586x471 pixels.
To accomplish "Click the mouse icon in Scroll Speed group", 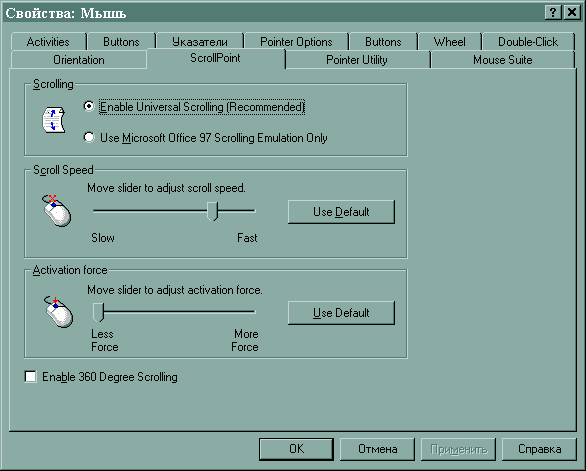I will click(56, 211).
